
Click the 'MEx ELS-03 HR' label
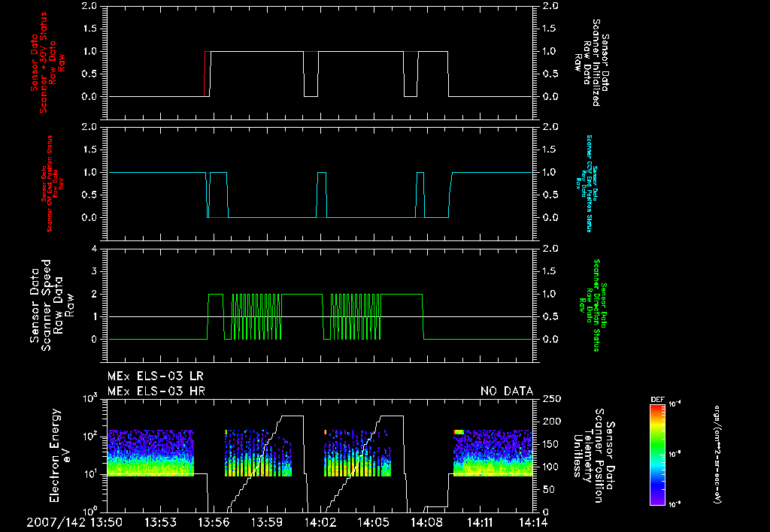(x=156, y=391)
